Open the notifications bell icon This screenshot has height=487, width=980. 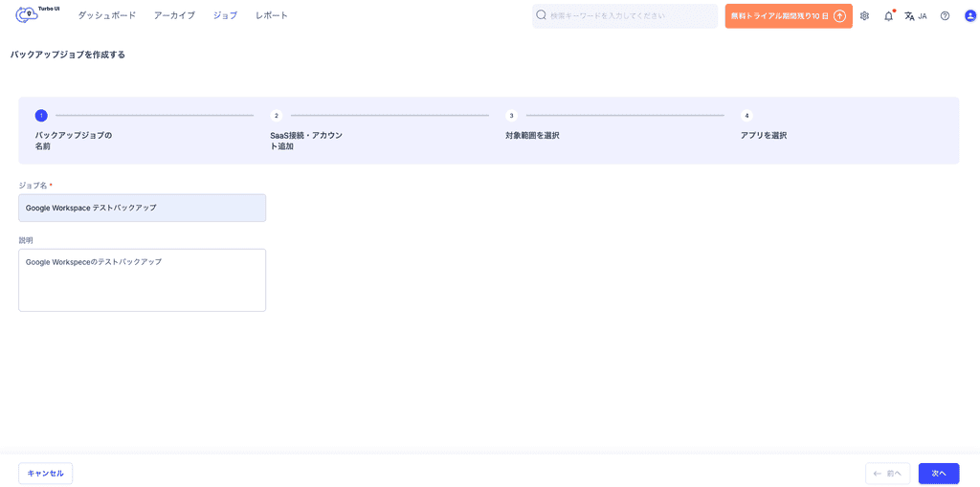pyautogui.click(x=888, y=16)
